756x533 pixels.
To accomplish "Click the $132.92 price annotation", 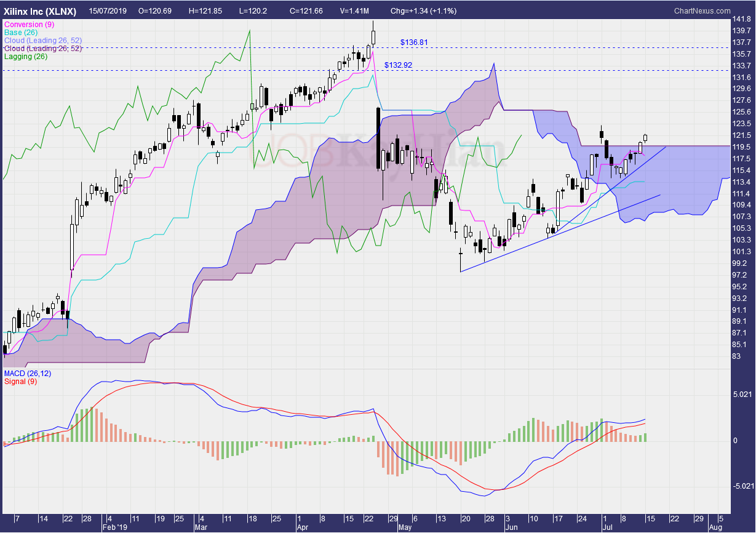I will click(x=397, y=63).
